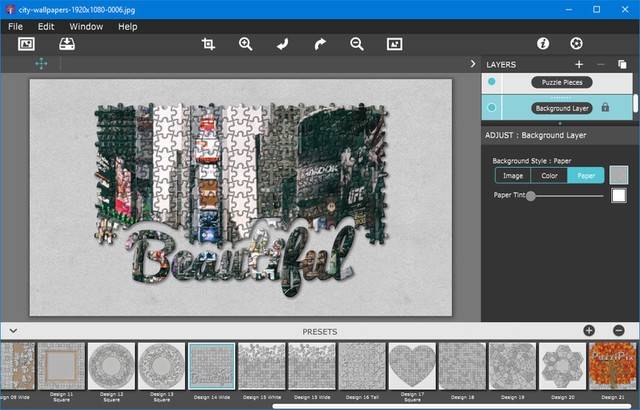Image resolution: width=640 pixels, height=410 pixels.
Task: Toggle visibility of Background Layer
Action: point(491,107)
